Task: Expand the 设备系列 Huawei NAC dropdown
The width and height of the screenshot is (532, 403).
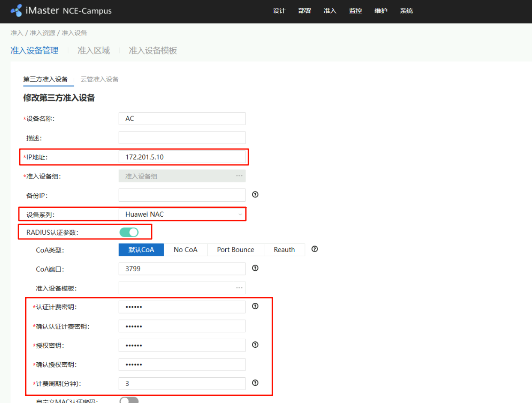Action: pyautogui.click(x=240, y=214)
